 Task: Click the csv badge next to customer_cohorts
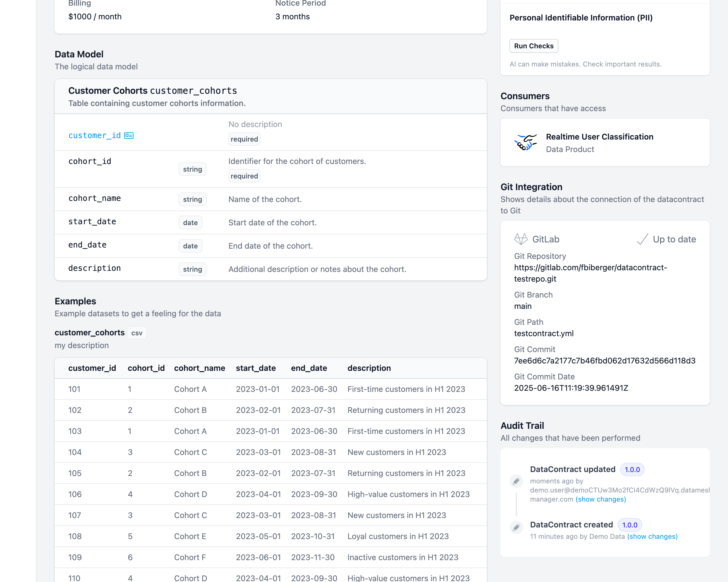coord(137,333)
